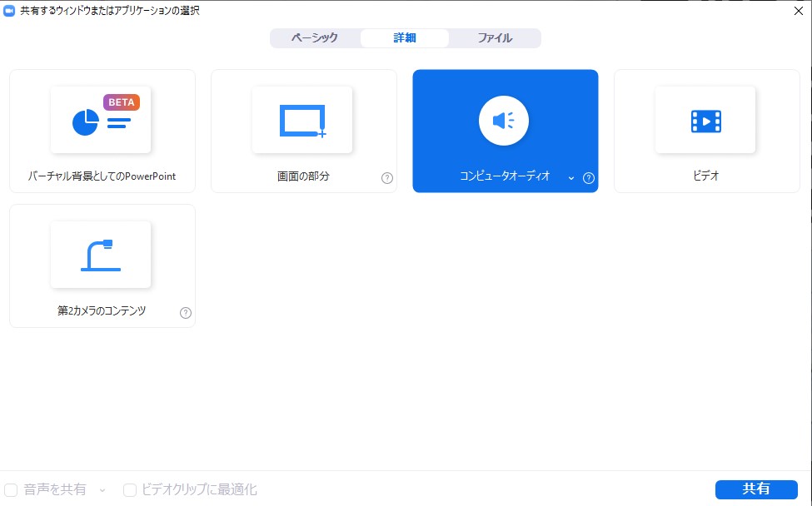Select the コンピュータオーディオ speaker icon
The height and width of the screenshot is (506, 812).
(504, 121)
